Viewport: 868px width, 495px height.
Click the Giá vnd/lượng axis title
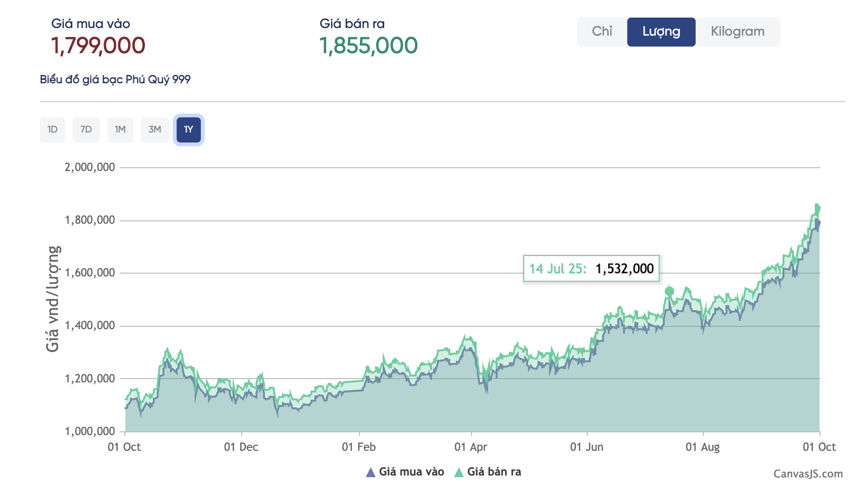(x=53, y=299)
